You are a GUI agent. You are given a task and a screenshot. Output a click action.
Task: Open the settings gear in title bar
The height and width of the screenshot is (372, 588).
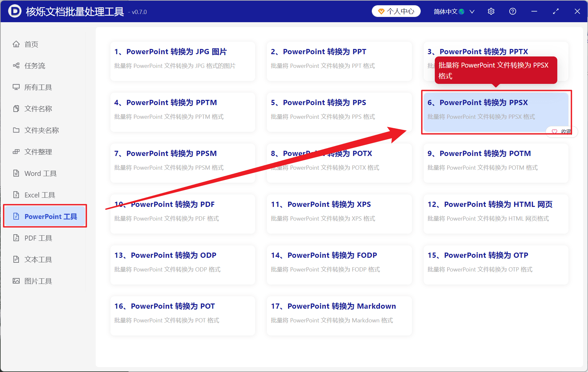click(491, 11)
